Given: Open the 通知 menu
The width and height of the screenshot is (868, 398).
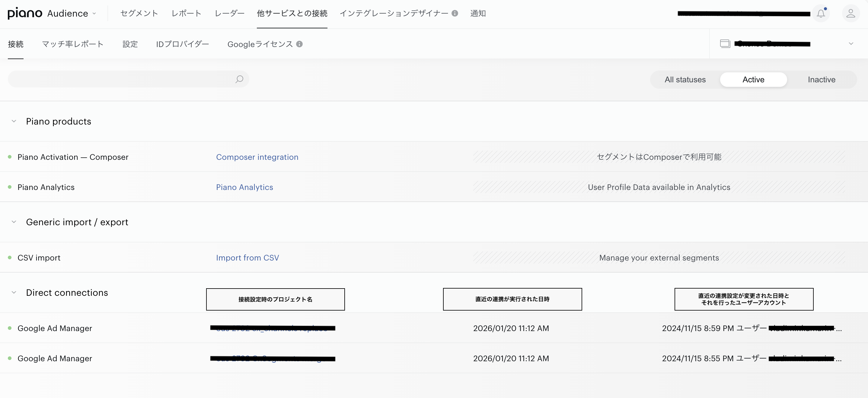Looking at the screenshot, I should [x=478, y=14].
